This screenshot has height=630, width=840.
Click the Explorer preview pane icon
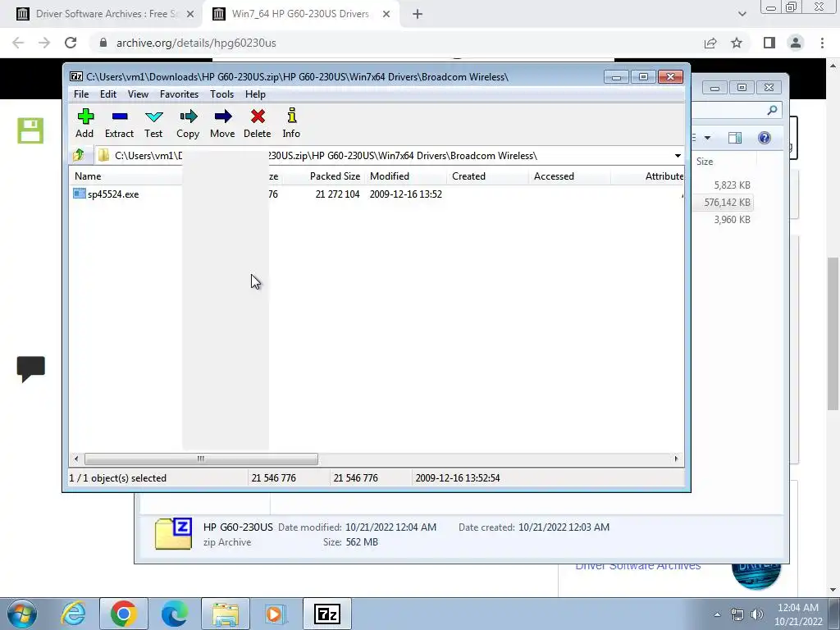coord(735,138)
